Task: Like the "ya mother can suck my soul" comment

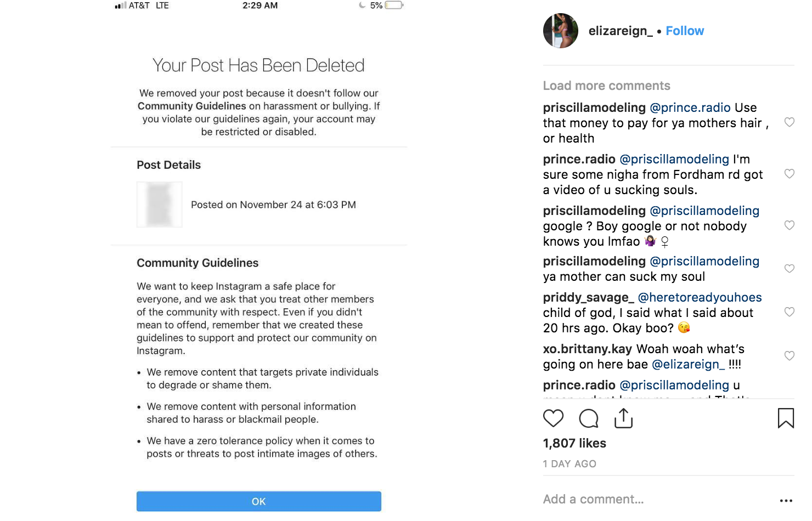Action: (x=790, y=269)
